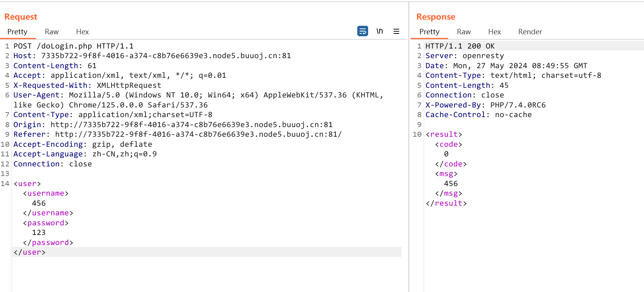The height and width of the screenshot is (292, 644).
Task: Click the Host header line in request
Action: pos(152,55)
